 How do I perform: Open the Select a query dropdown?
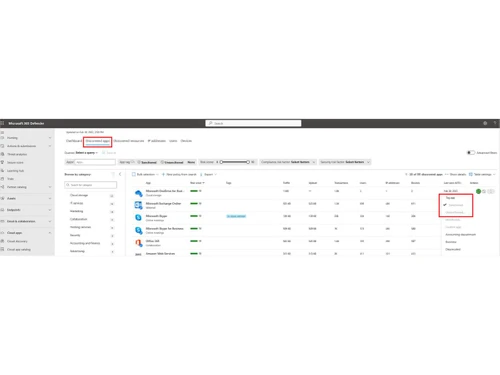coord(87,153)
